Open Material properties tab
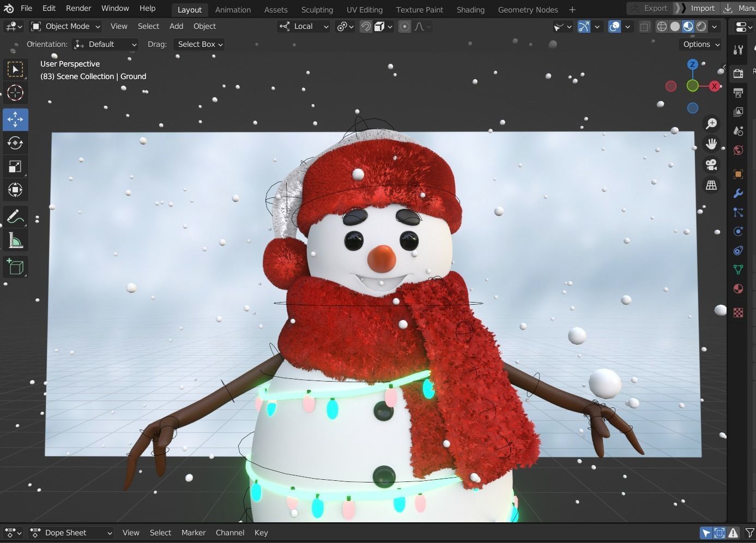This screenshot has height=543, width=756. point(739,288)
